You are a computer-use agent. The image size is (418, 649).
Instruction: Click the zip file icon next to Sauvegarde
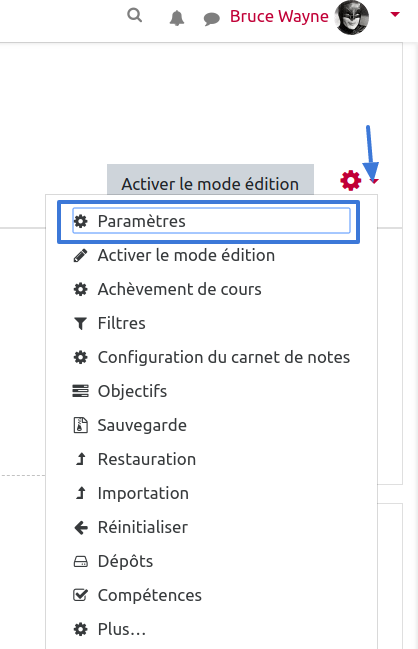(80, 425)
